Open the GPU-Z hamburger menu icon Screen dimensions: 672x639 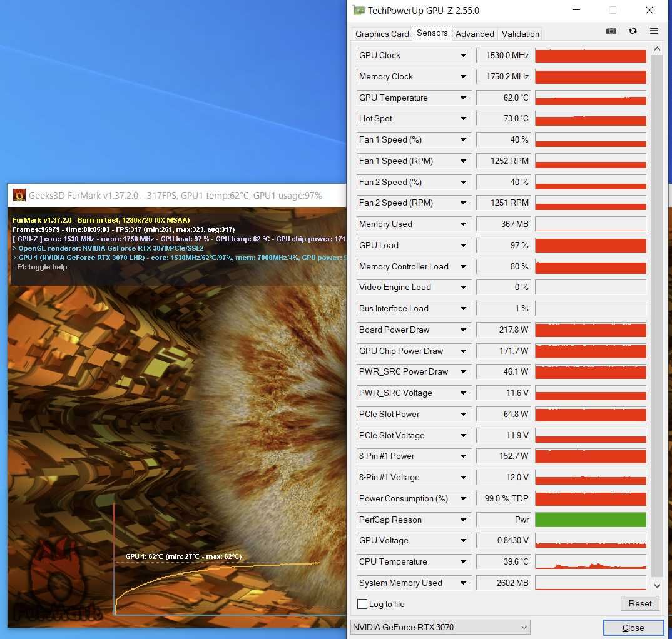654,31
